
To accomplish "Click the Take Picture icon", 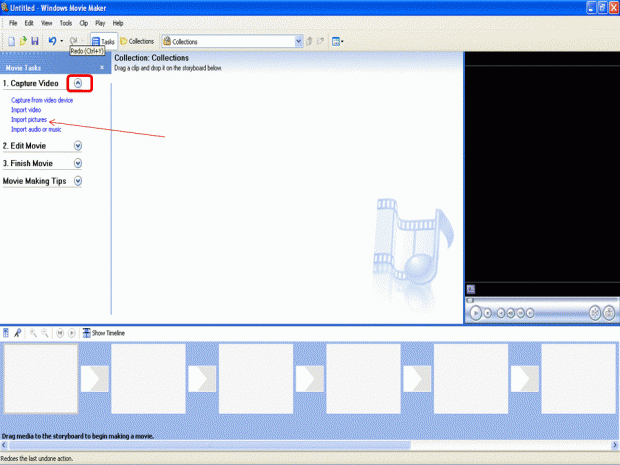I will (x=609, y=313).
